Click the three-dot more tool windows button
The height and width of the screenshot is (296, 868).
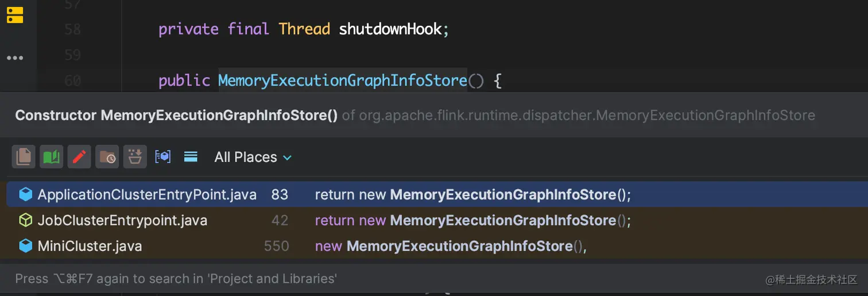click(x=15, y=57)
